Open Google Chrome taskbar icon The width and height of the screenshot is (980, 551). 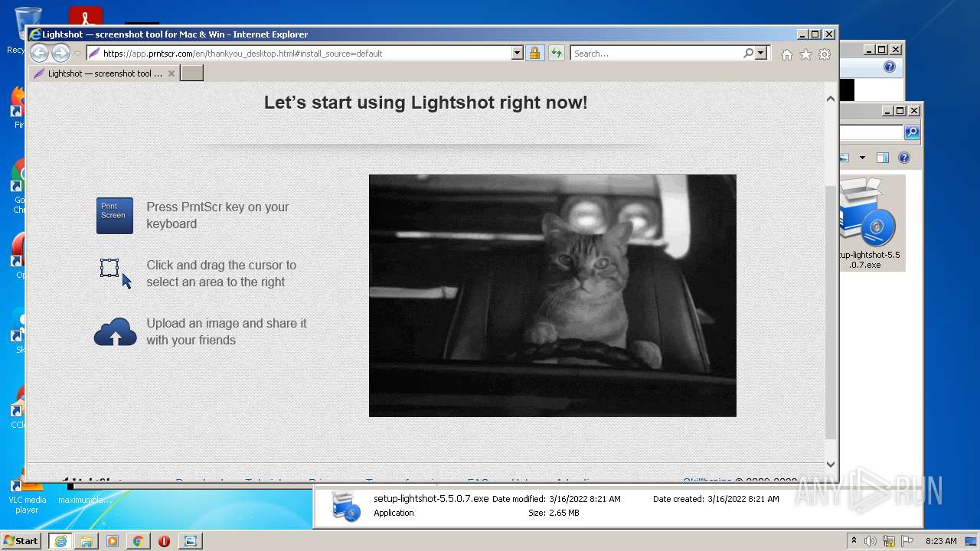click(138, 541)
